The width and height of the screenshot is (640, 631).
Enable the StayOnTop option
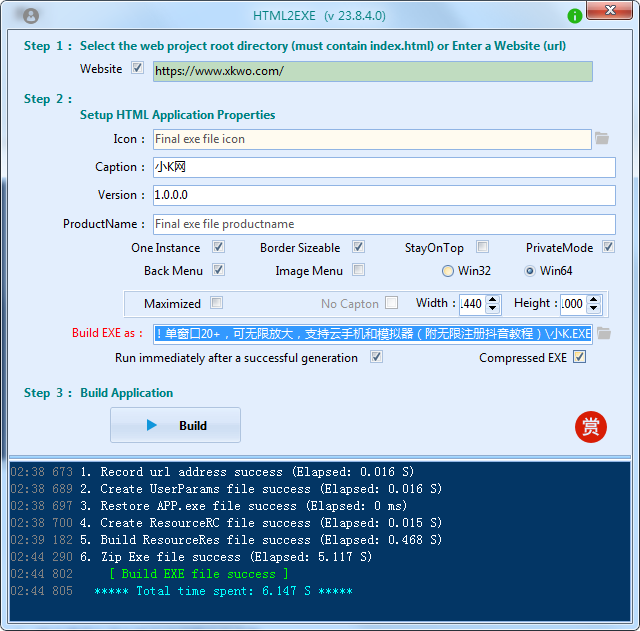[x=482, y=247]
